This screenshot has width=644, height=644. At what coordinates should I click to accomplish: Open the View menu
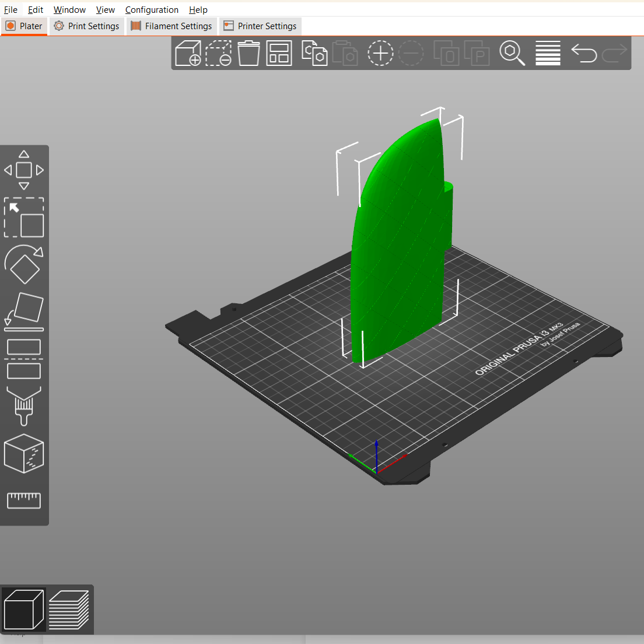[105, 9]
